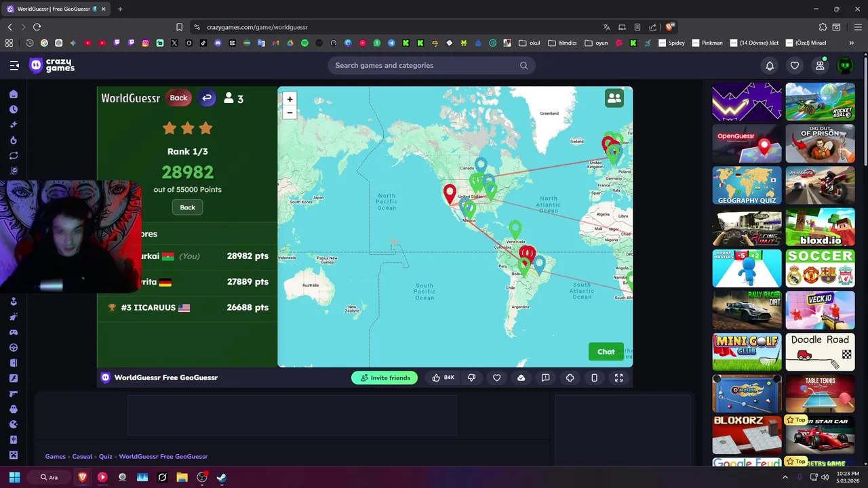Switch to mobile view icon
Viewport: 868px width, 488px height.
coord(594,378)
